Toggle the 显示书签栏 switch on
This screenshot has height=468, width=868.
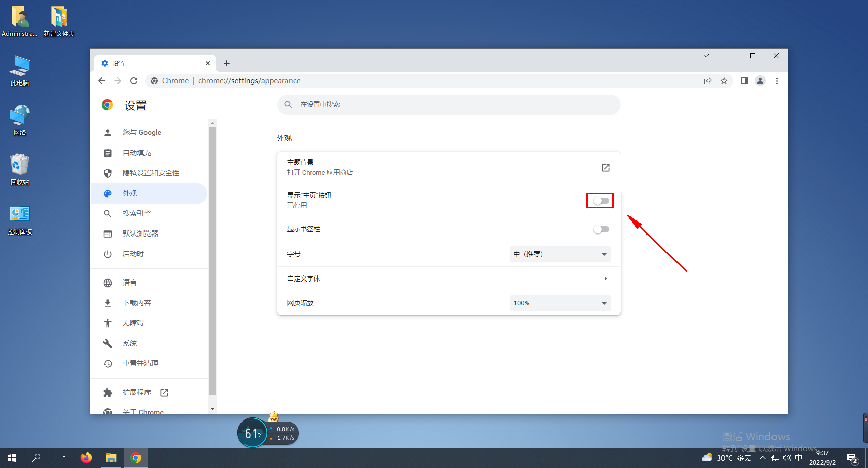[601, 229]
